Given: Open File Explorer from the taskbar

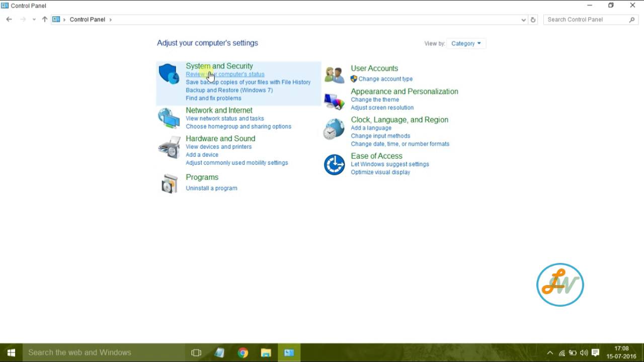Looking at the screenshot, I should click(266, 352).
